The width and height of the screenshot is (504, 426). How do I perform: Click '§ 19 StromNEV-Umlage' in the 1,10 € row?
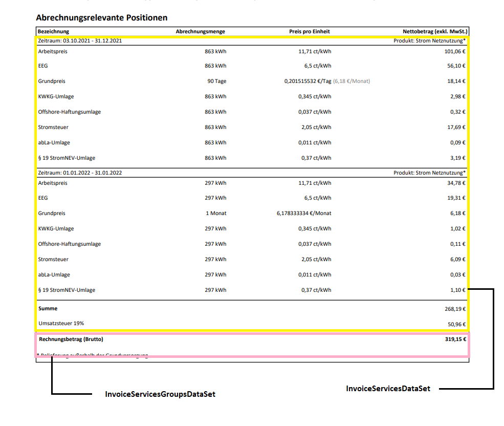67,290
